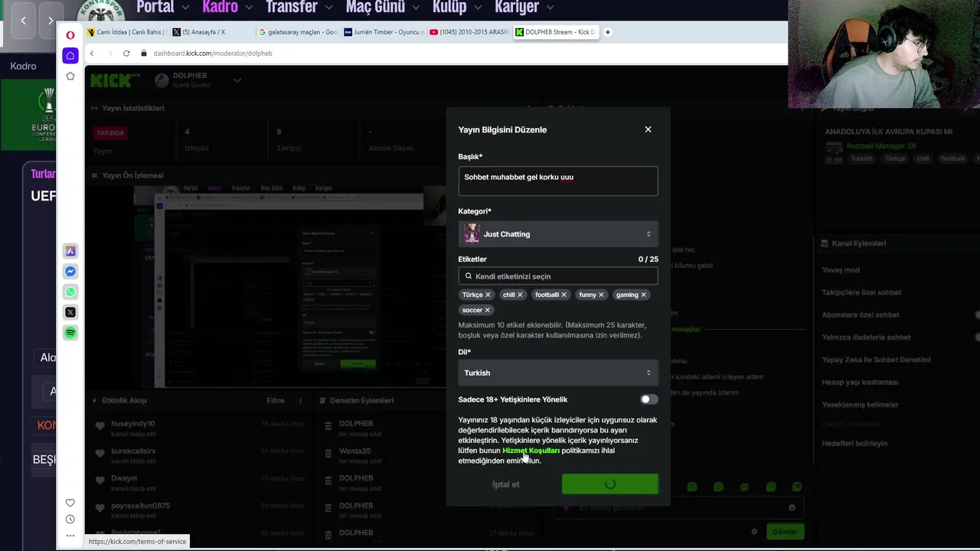Click the İptal et button

pyautogui.click(x=505, y=484)
